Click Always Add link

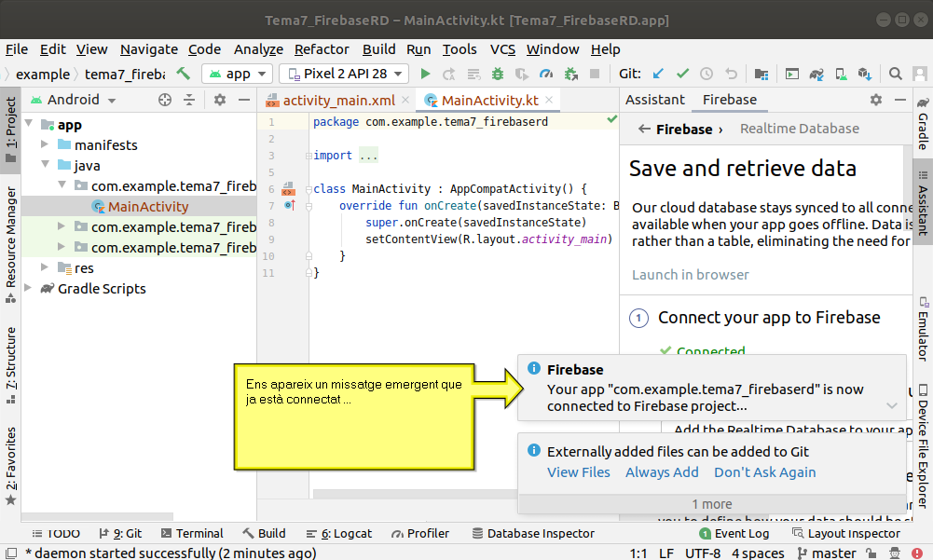point(662,472)
